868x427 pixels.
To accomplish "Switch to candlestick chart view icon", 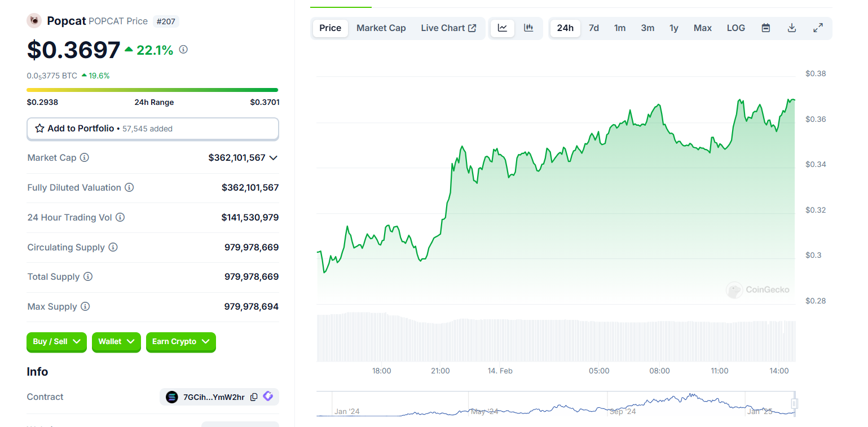I will tap(528, 28).
